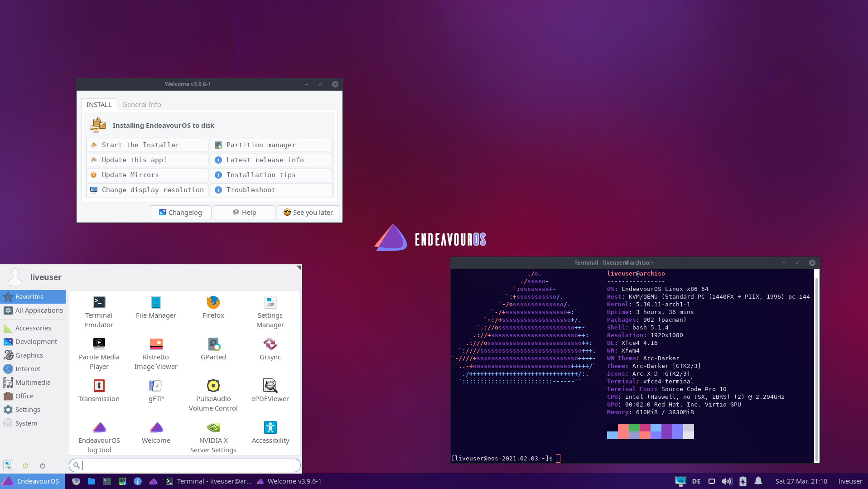
Task: Open Installation tips
Action: (x=272, y=175)
